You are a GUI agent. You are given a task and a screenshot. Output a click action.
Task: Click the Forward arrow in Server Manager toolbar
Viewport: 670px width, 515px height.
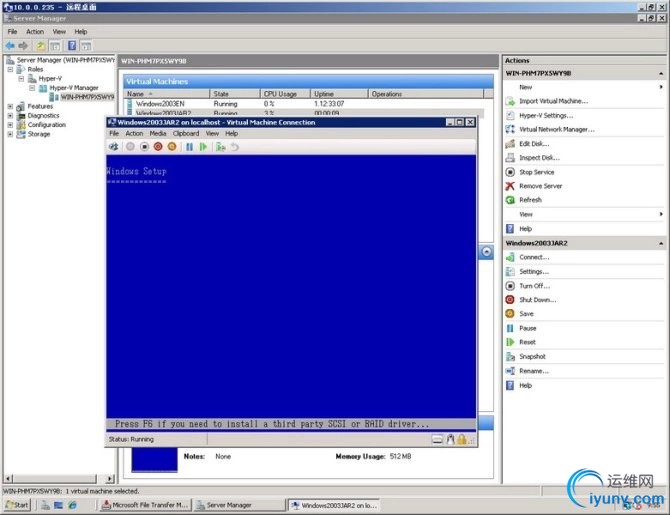pos(23,45)
